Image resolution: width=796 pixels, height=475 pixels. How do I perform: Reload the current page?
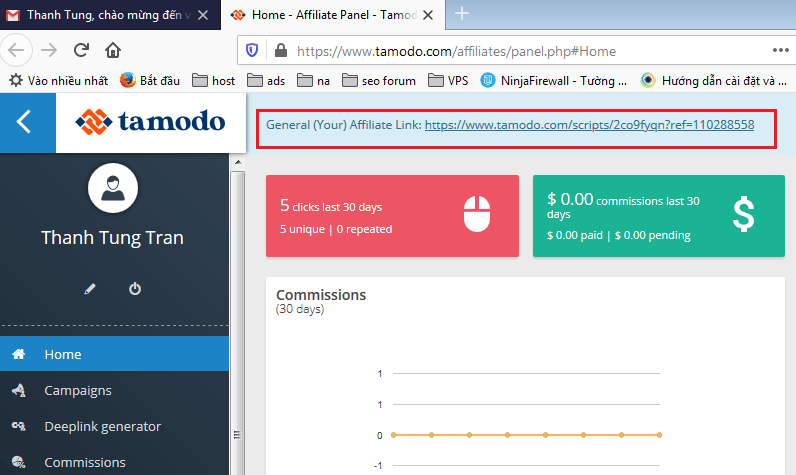tap(81, 50)
